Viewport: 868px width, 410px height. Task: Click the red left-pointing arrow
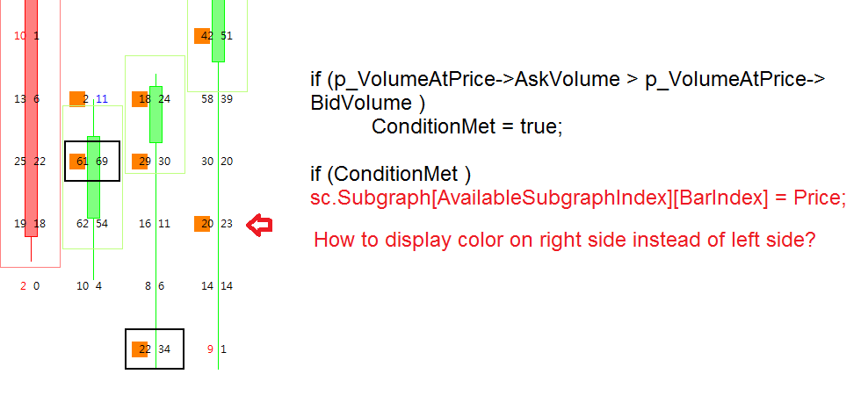pyautogui.click(x=259, y=225)
